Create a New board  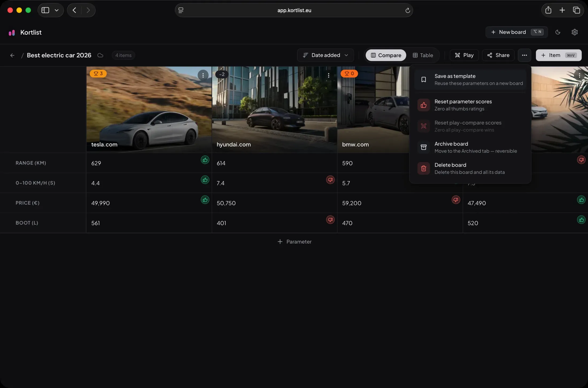(516, 32)
